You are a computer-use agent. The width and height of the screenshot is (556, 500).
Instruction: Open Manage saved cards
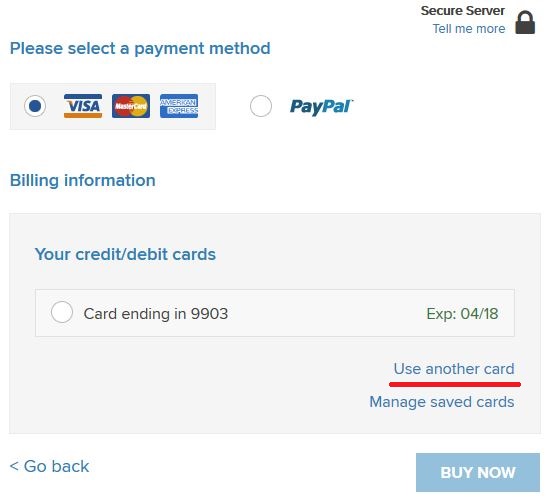click(x=442, y=402)
